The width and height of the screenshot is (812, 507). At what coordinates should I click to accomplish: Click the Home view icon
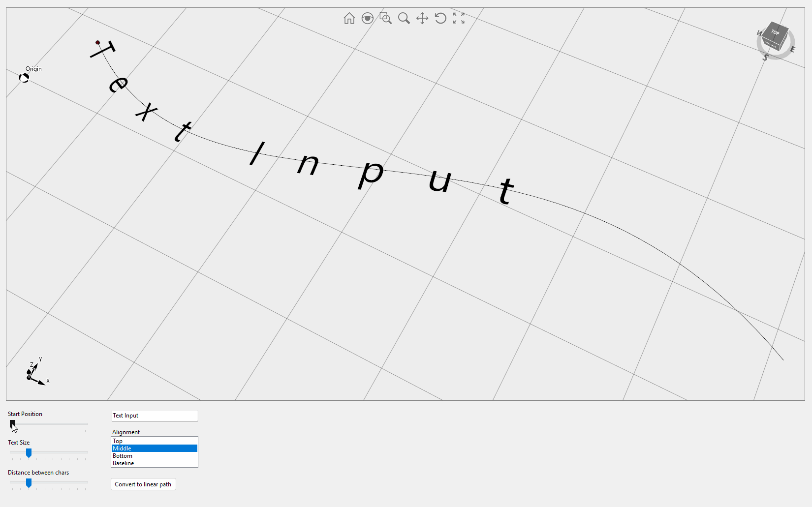click(349, 19)
